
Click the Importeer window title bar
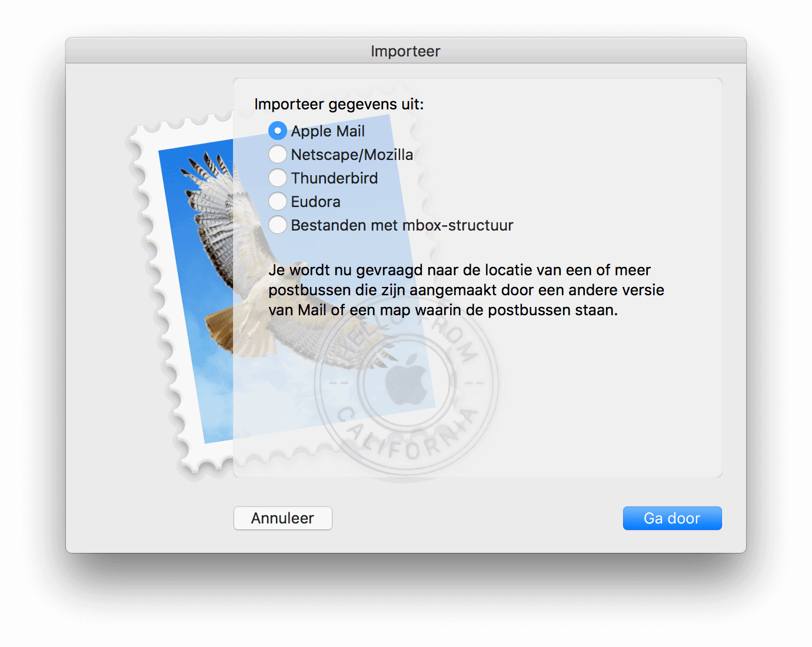[406, 51]
